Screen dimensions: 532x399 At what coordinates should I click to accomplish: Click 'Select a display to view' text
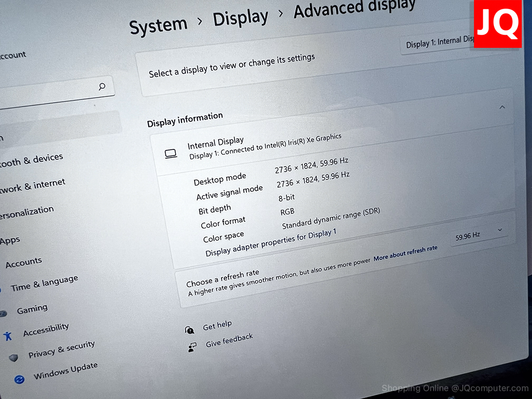pos(232,65)
